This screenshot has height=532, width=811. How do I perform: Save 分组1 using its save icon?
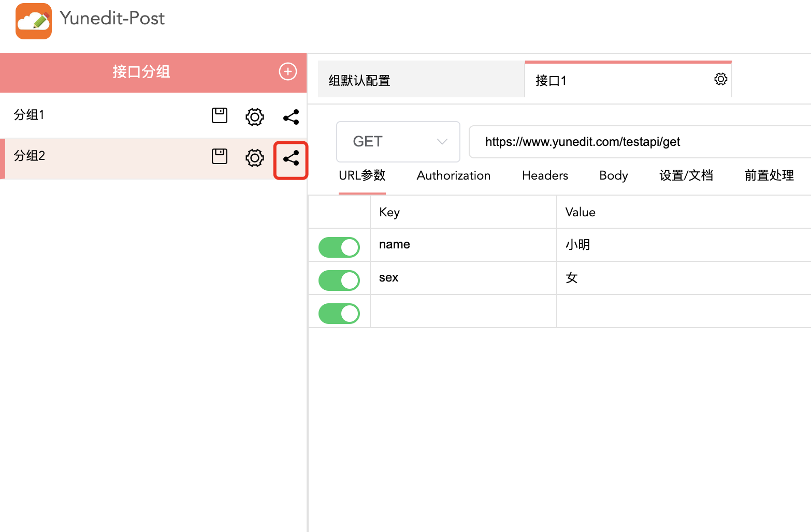[x=220, y=115]
